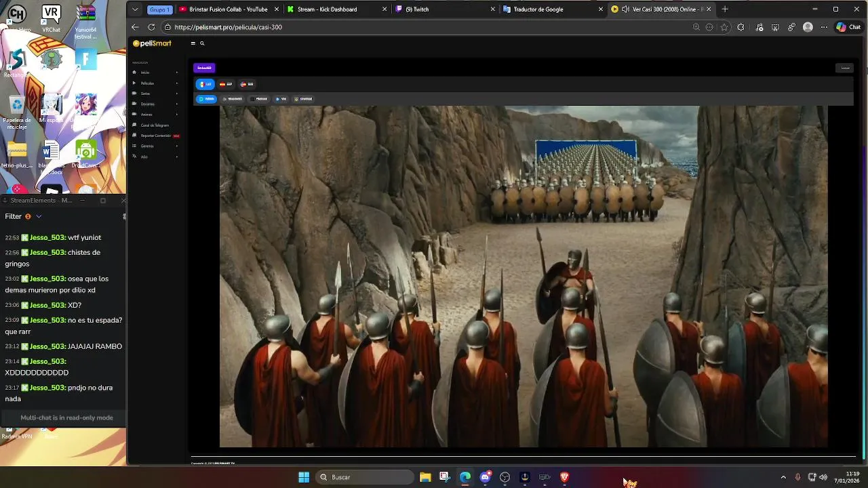
Task: Open OBS Studio from the taskbar
Action: click(x=505, y=477)
